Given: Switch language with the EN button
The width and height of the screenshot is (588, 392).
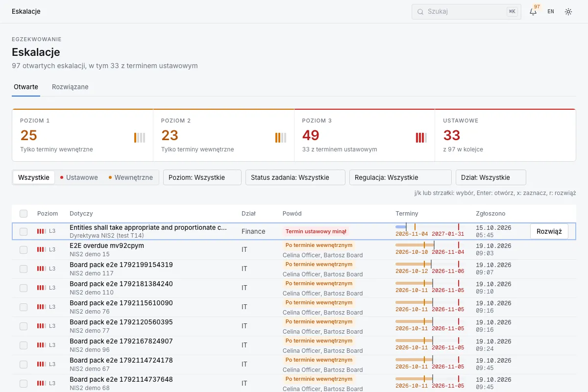Looking at the screenshot, I should (551, 12).
